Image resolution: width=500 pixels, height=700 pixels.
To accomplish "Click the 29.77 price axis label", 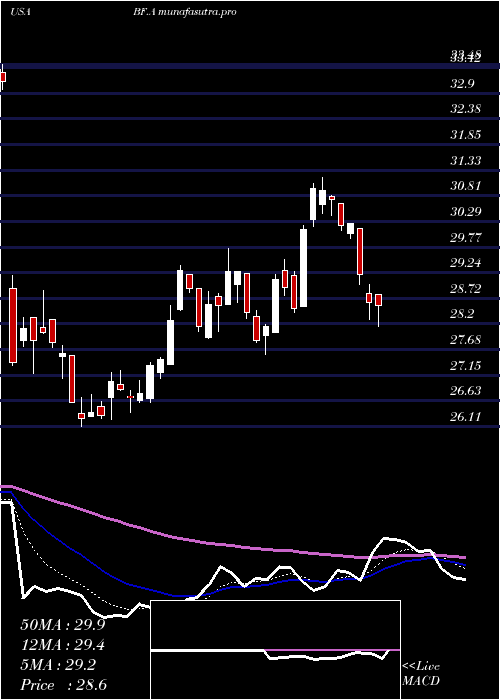I will (465, 238).
